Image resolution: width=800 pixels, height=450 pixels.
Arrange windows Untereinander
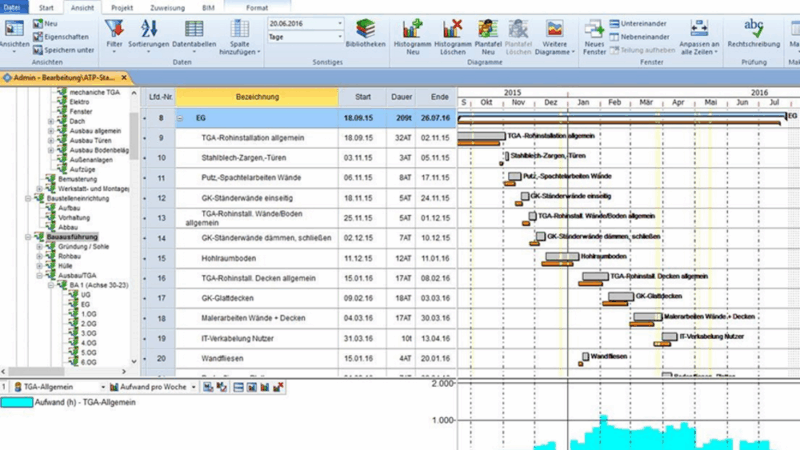[638, 23]
